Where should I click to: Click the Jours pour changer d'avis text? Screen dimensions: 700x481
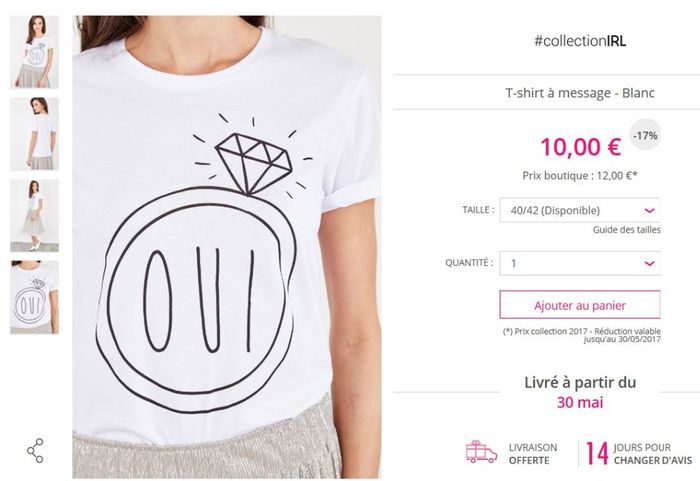tap(650, 453)
